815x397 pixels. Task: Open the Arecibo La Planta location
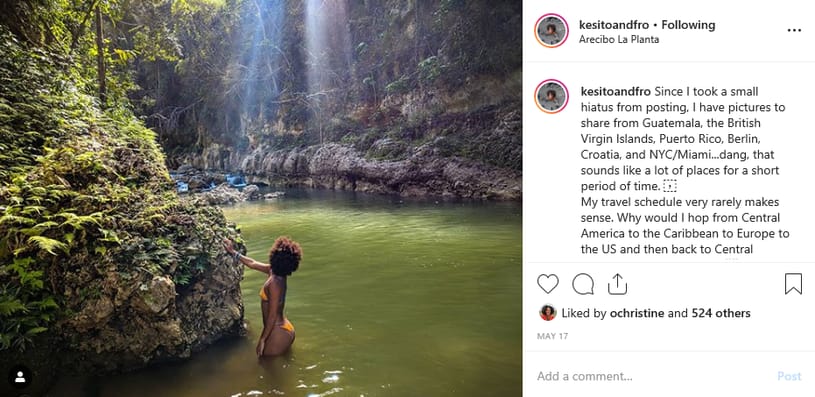click(x=619, y=39)
